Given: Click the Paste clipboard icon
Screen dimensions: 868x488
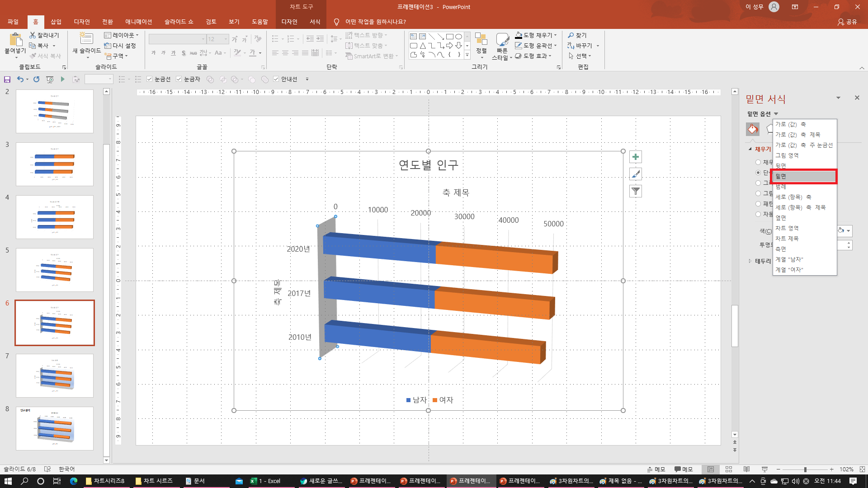Looking at the screenshot, I should [15, 40].
